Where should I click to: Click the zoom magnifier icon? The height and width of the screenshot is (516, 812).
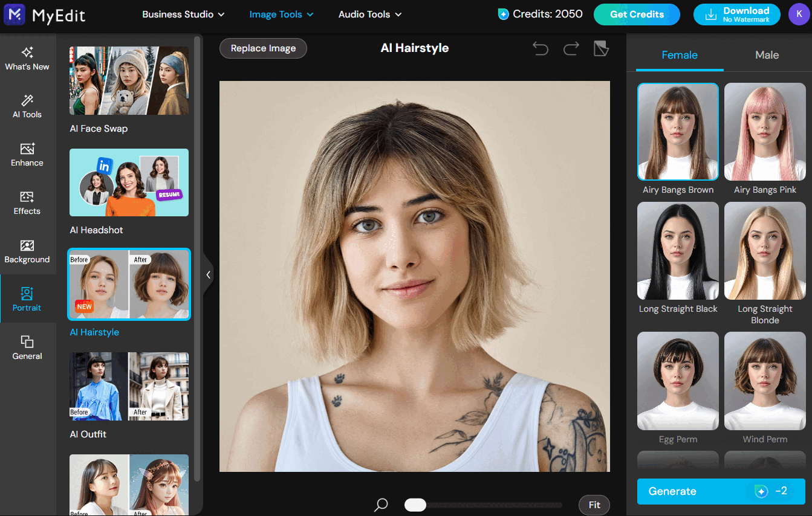(x=381, y=505)
